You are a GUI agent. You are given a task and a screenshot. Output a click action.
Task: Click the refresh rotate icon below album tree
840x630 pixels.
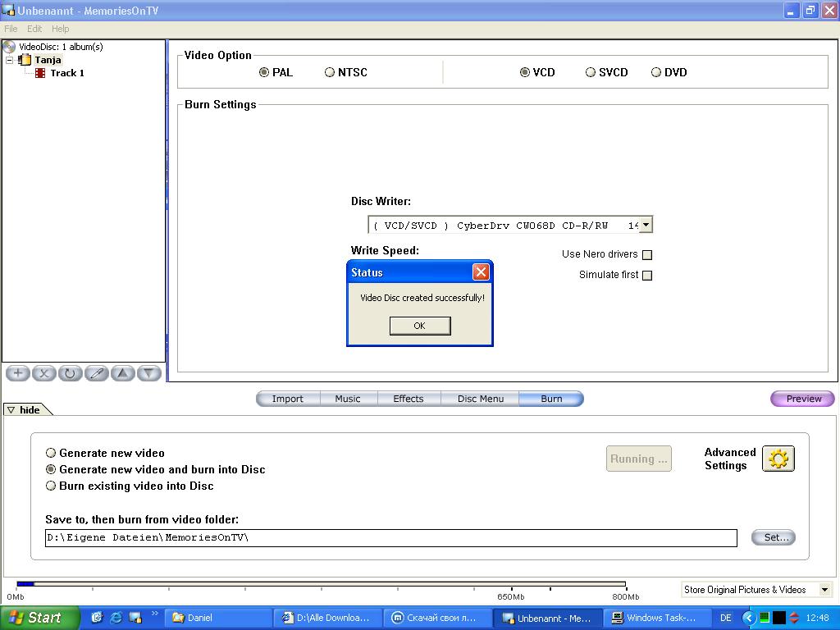(x=71, y=373)
